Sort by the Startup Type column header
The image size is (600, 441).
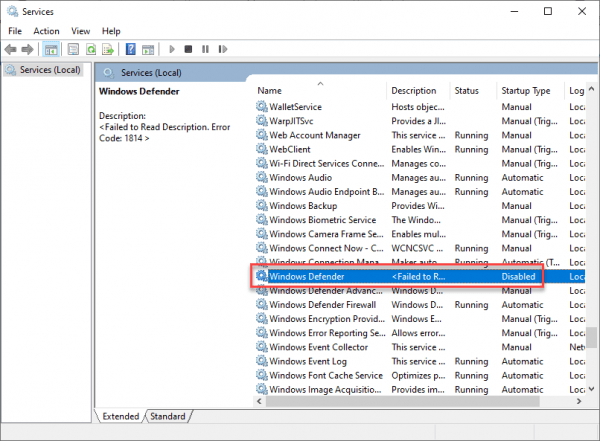[x=526, y=91]
